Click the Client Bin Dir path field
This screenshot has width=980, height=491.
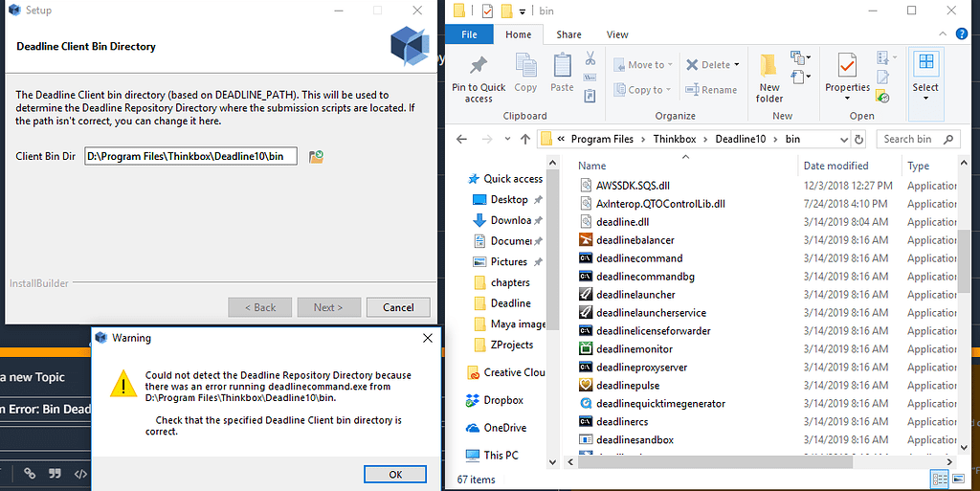click(x=190, y=156)
